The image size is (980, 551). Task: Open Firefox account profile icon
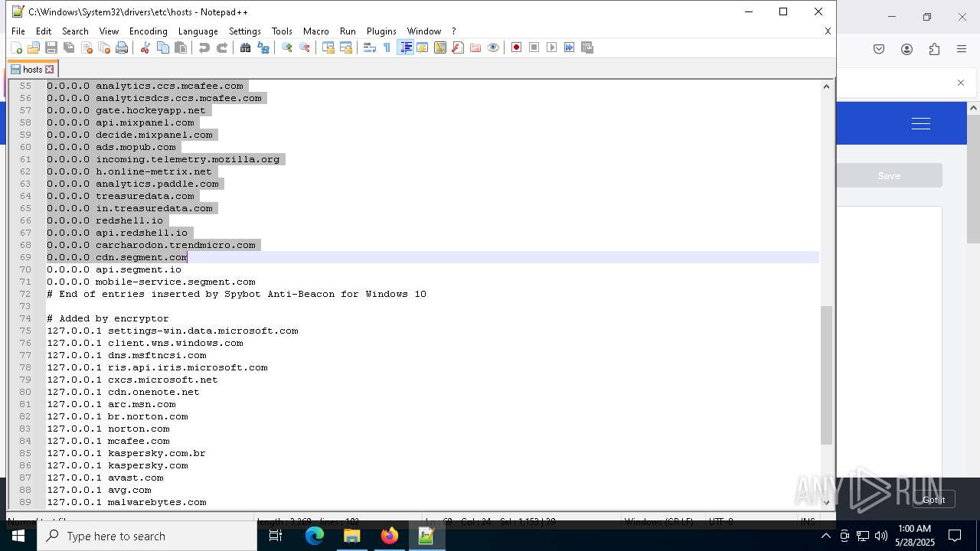[906, 49]
